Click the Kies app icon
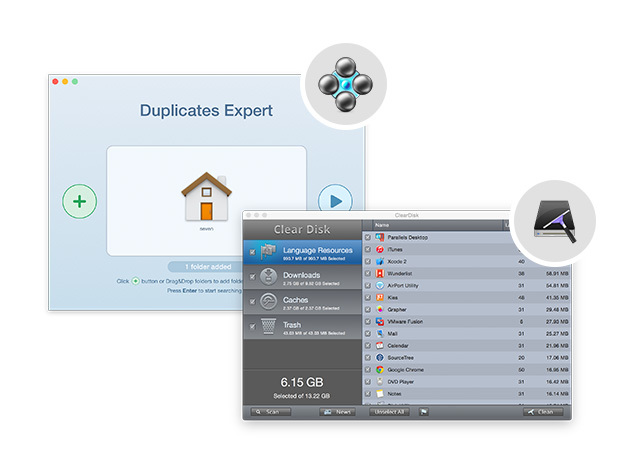630x473 pixels. (x=380, y=297)
